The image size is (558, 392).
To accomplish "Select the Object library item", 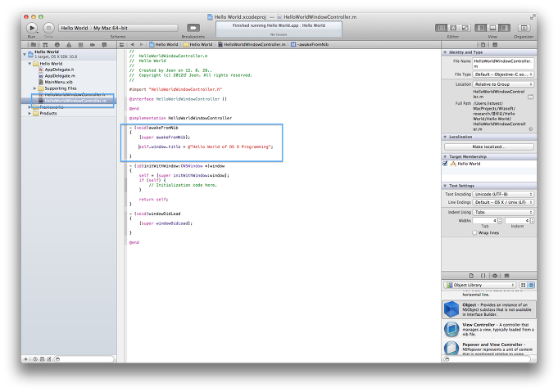I will click(489, 309).
